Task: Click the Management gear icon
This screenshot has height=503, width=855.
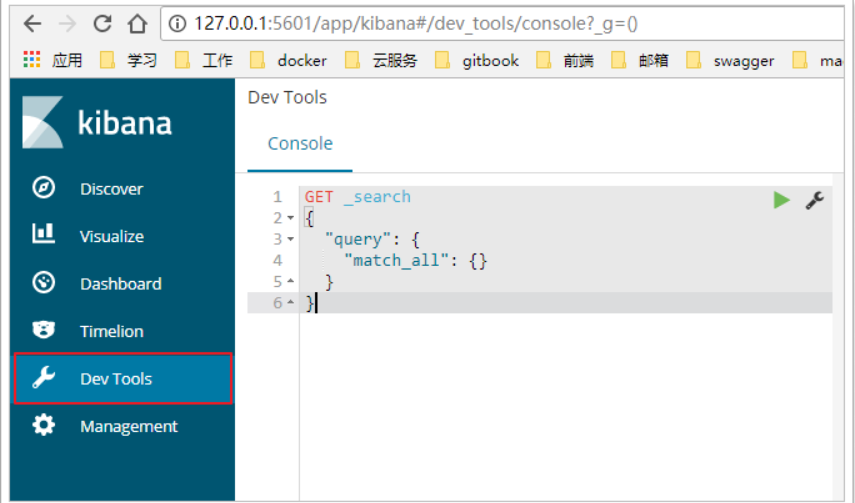Action: coord(43,425)
